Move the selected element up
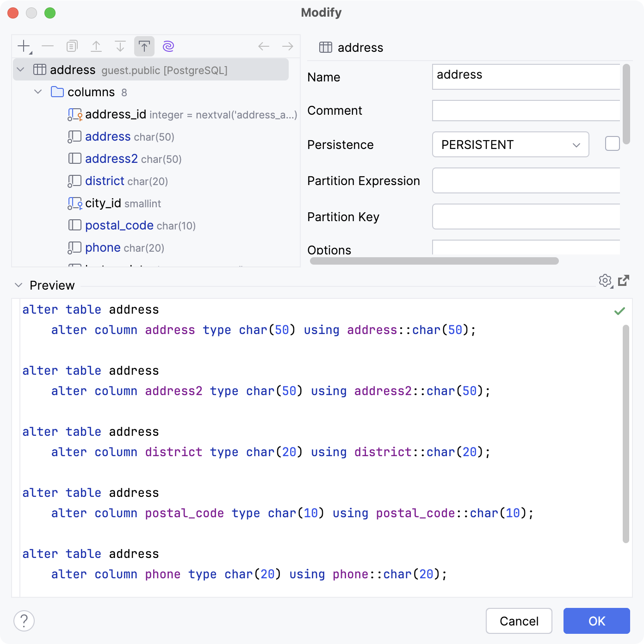 96,46
